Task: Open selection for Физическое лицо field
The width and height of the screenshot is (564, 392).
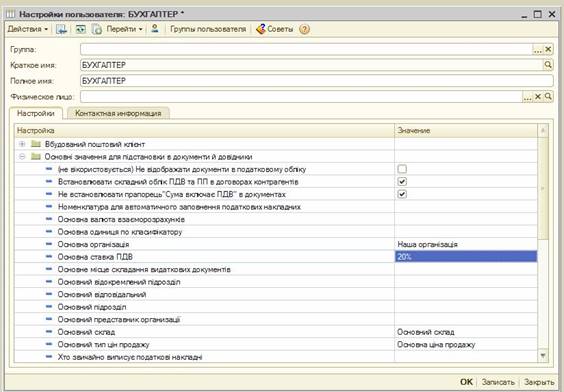Action: [x=527, y=96]
